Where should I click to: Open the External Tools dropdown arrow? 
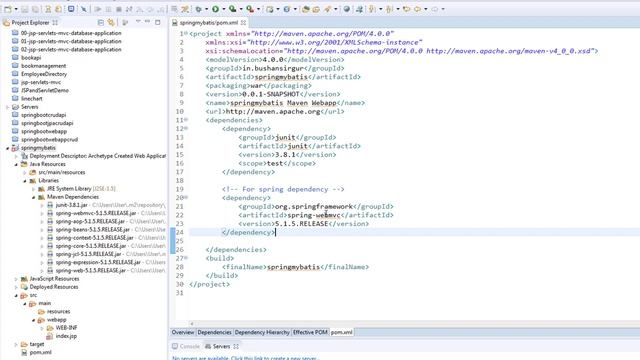258,9
